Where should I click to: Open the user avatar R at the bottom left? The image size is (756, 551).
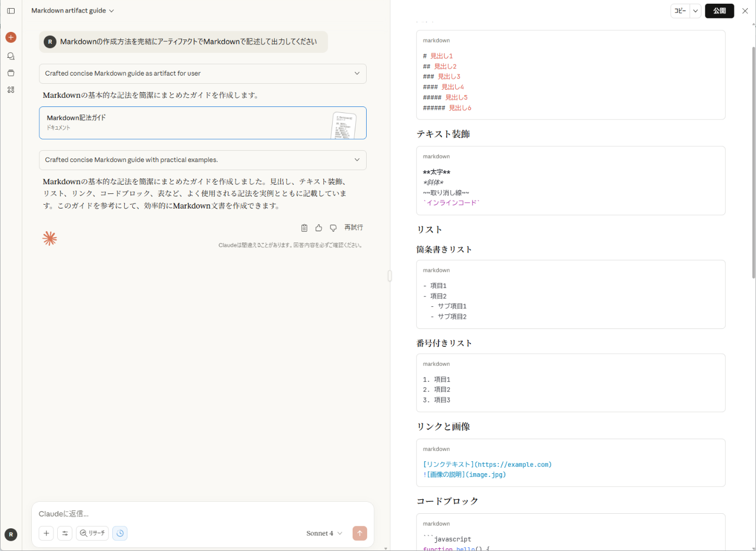pyautogui.click(x=11, y=535)
